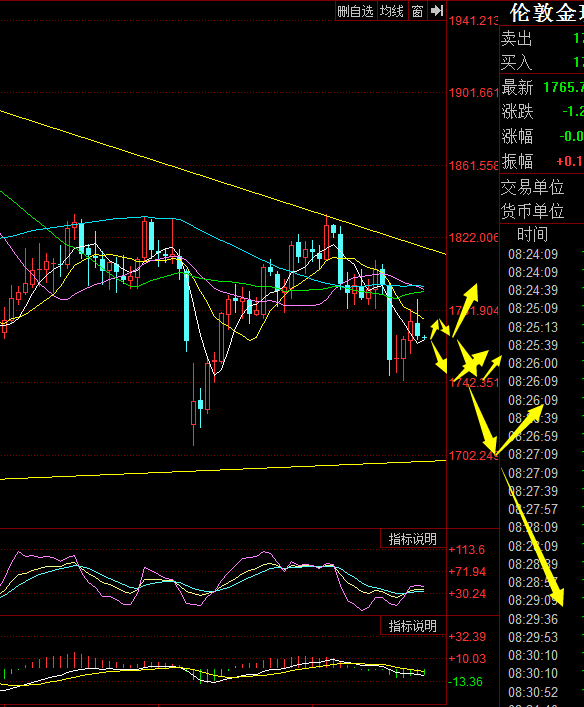
Task: Select the 08:26:00 tick row
Action: pos(542,363)
